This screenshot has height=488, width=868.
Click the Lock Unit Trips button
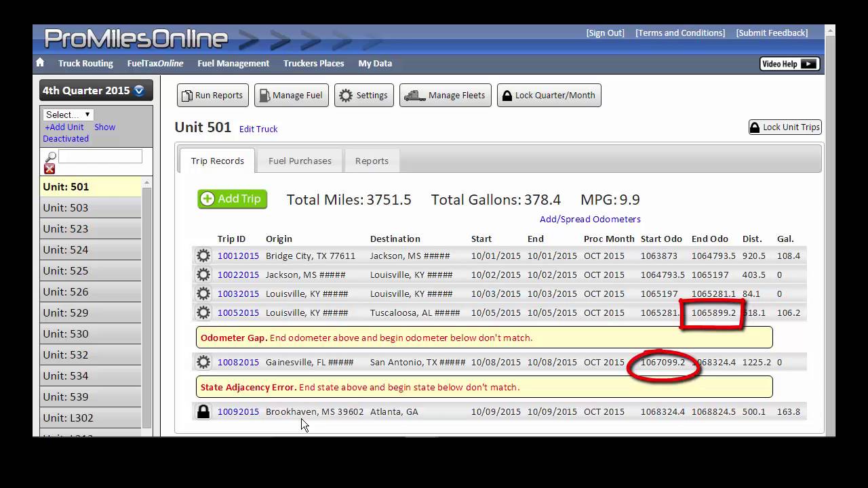coord(785,127)
